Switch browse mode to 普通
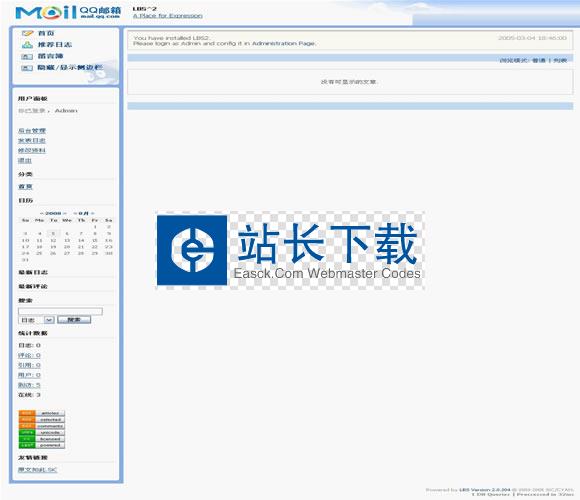580x500 pixels. click(539, 60)
